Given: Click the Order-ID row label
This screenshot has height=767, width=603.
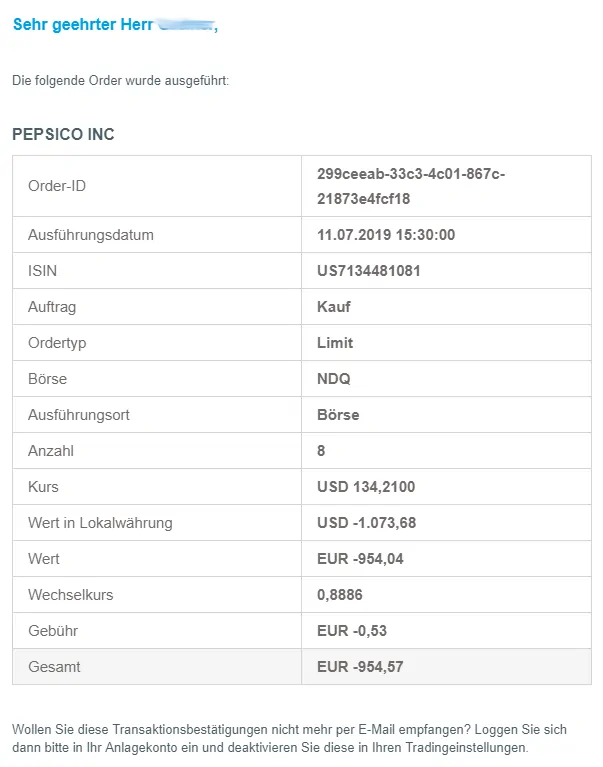Looking at the screenshot, I should (57, 186).
